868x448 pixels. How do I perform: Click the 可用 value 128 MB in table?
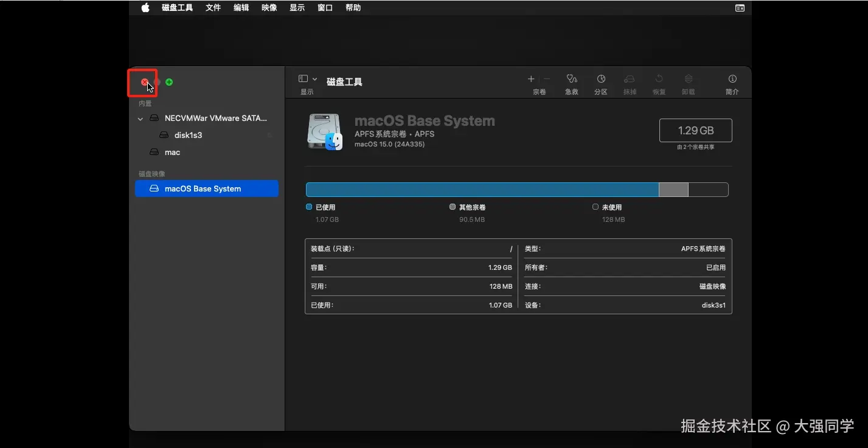tap(501, 286)
